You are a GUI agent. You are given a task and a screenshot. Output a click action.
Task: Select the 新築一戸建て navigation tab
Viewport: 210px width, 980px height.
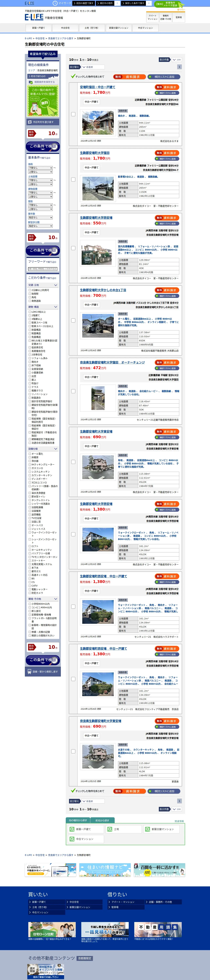tap(38, 28)
